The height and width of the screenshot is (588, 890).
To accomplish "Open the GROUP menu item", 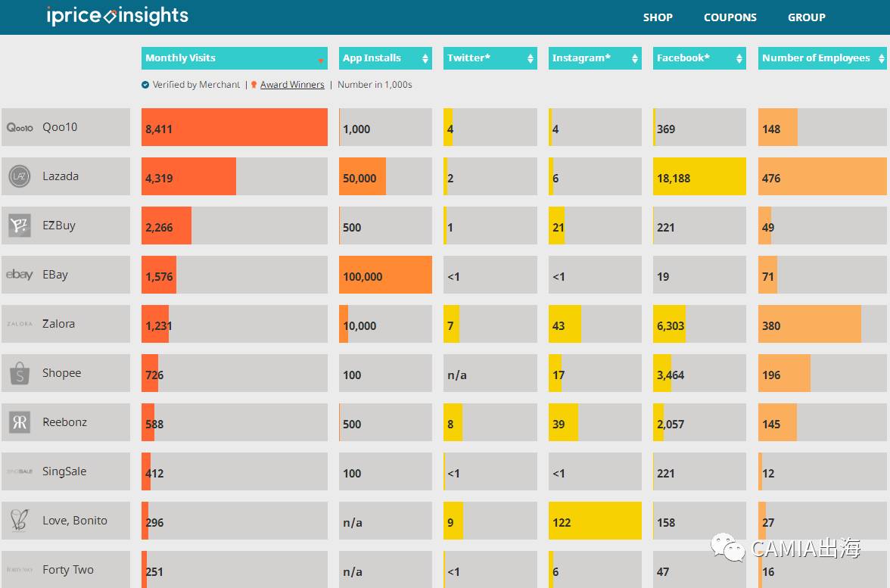I will [807, 17].
